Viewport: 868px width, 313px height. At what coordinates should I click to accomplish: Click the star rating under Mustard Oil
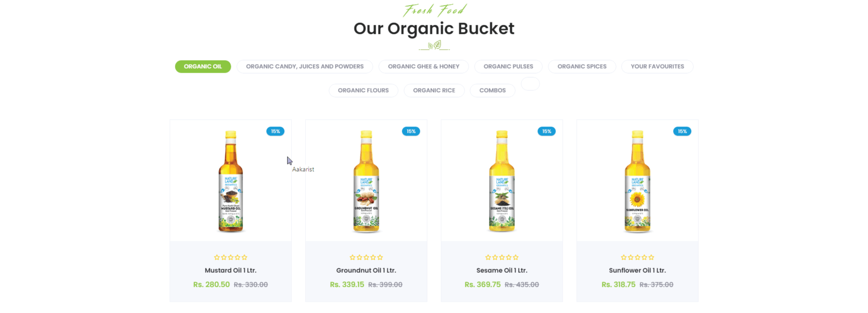click(x=231, y=257)
